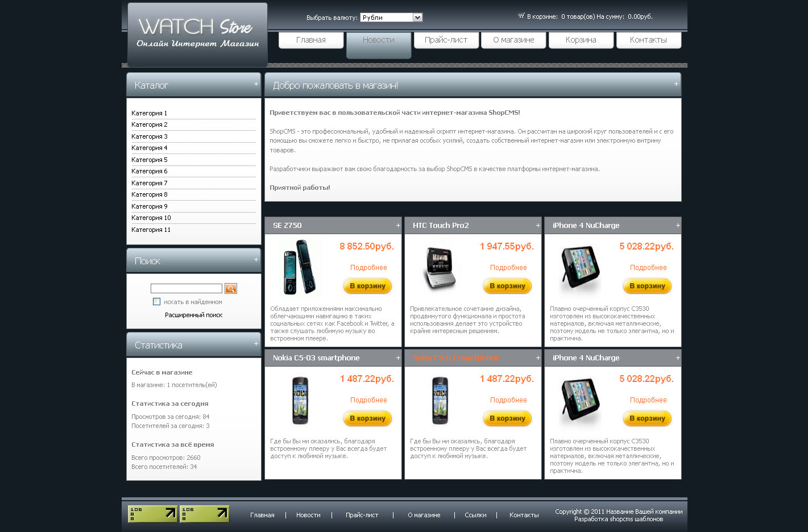
Task: Toggle 'искать в найденном' checkbox
Action: 157,302
